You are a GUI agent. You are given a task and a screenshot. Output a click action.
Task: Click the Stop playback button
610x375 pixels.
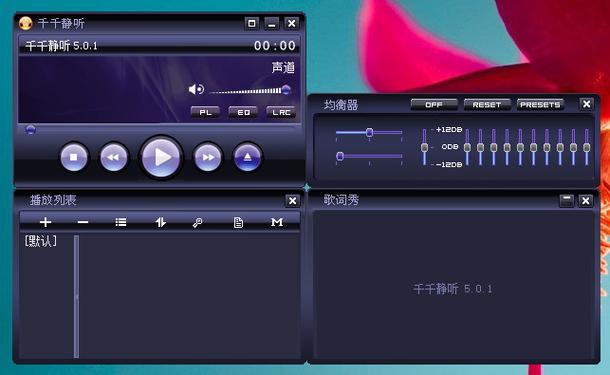pos(74,157)
